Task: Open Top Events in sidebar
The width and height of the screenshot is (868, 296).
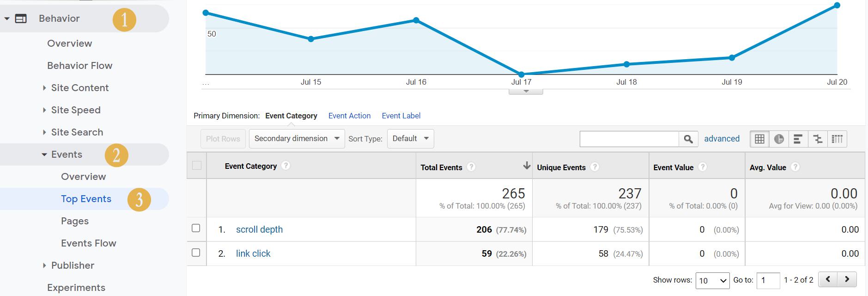Action: pos(86,199)
